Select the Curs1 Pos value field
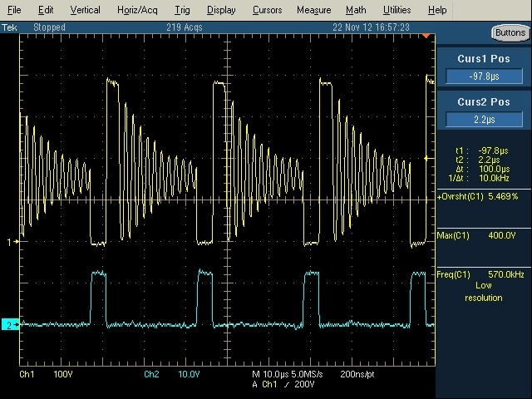This screenshot has height=399, width=532. tap(484, 76)
